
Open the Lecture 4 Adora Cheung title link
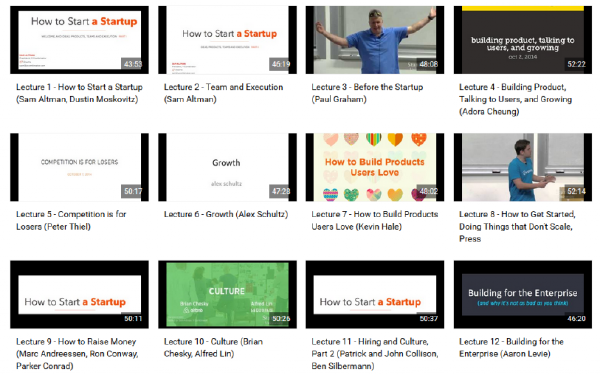515,99
